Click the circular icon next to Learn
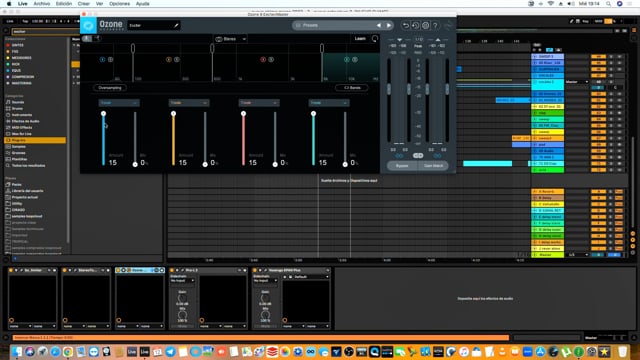Viewport: 640px width, 360px height. 375,39
